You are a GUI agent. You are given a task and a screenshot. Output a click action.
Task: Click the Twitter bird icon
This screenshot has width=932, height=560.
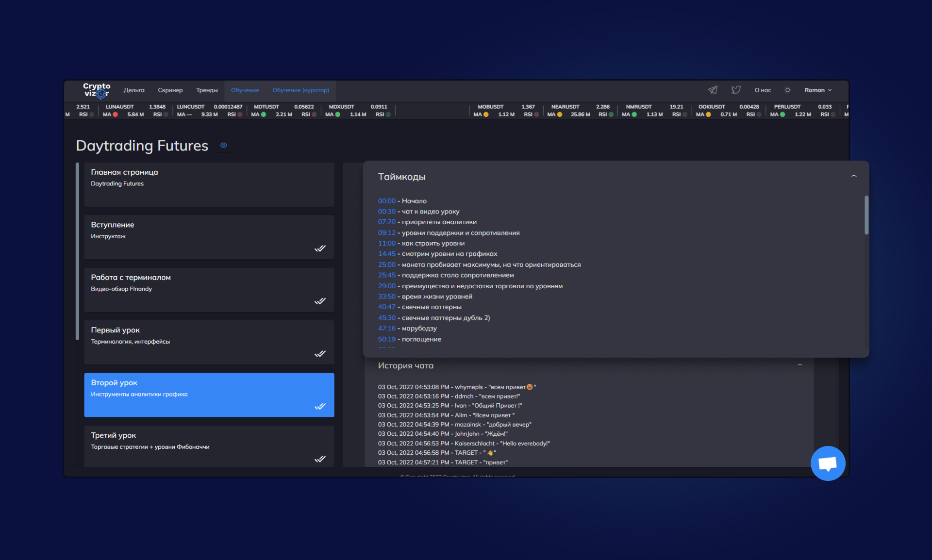point(736,90)
